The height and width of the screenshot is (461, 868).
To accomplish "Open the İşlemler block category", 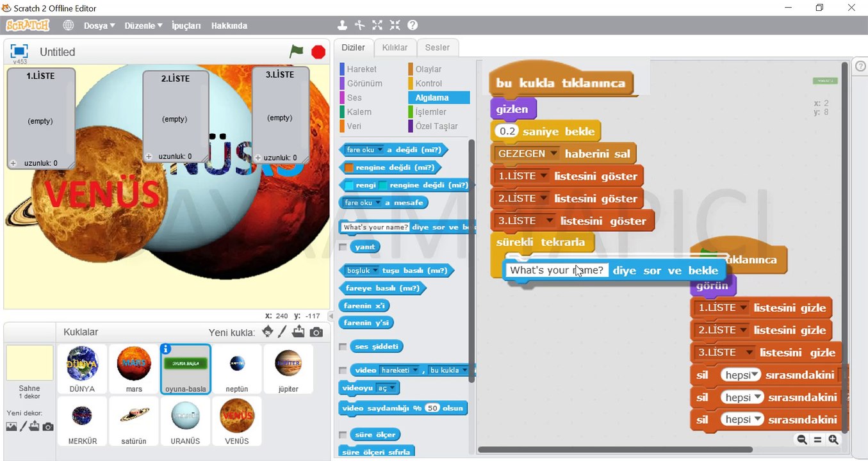I will click(430, 112).
